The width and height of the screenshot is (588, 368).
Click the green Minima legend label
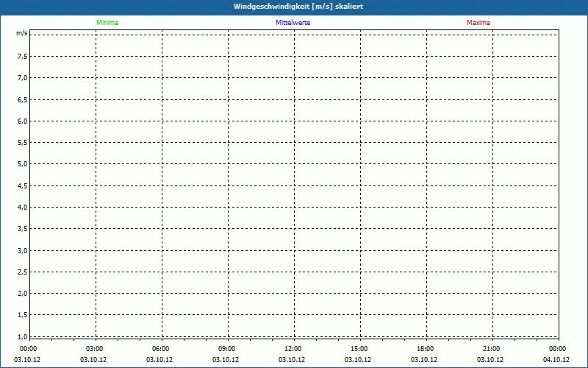click(107, 23)
